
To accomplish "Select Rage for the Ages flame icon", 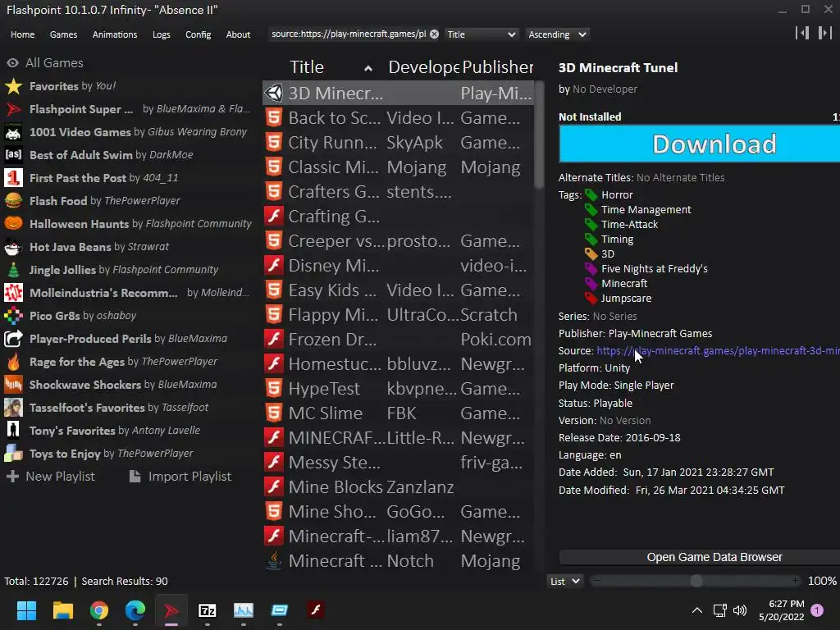I will point(13,362).
